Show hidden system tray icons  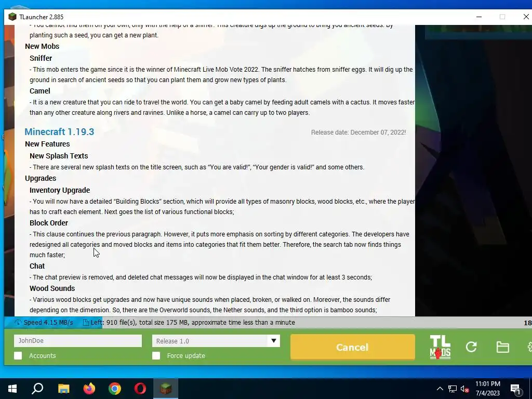440,389
